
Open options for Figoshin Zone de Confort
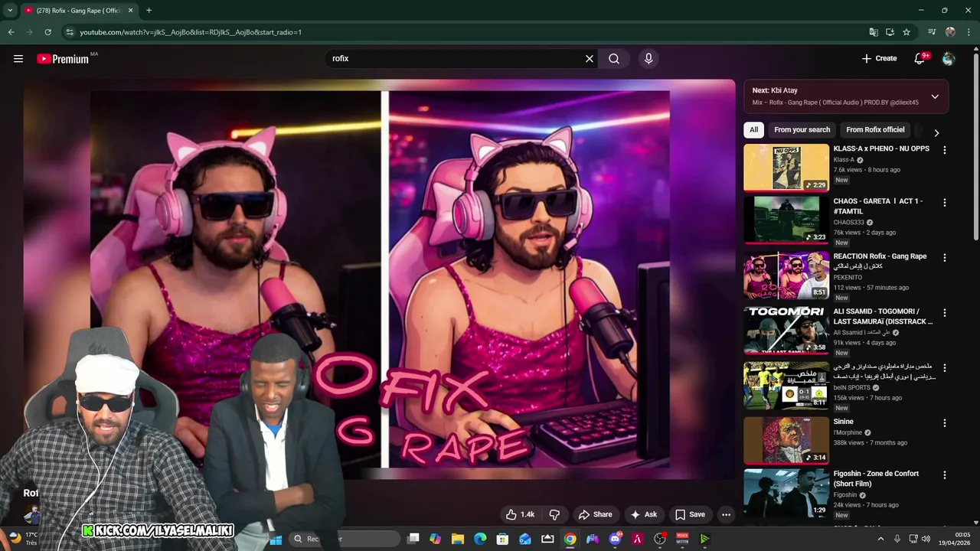point(944,475)
